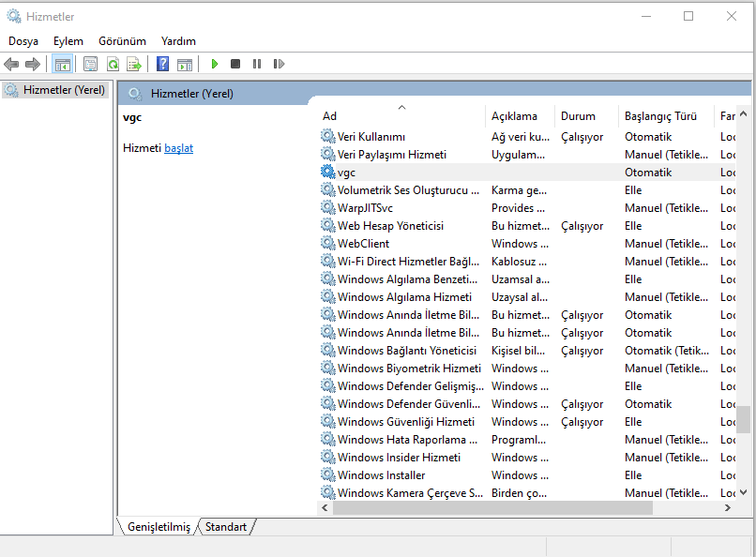Select Windows Algılama Benzeti... service
Screen dimensions: 756x557
pyautogui.click(x=527, y=279)
